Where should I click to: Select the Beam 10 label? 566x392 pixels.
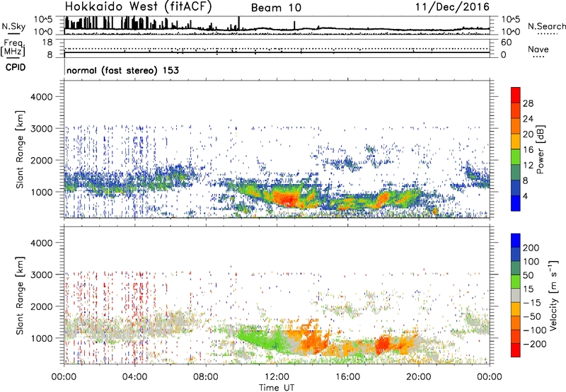click(276, 8)
